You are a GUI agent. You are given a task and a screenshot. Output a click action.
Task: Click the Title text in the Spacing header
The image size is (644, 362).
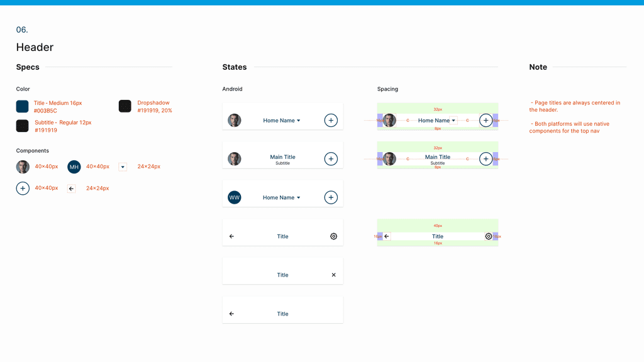pos(438,236)
